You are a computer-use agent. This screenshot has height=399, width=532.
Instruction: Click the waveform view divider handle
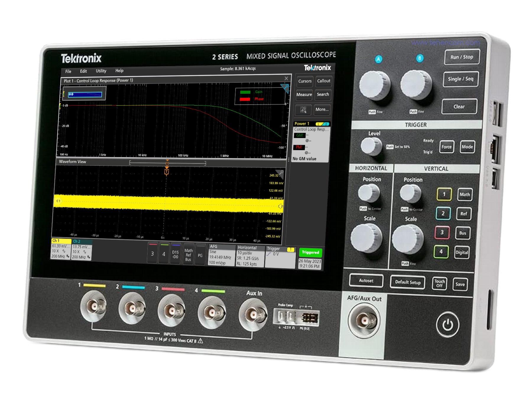pyautogui.click(x=288, y=160)
